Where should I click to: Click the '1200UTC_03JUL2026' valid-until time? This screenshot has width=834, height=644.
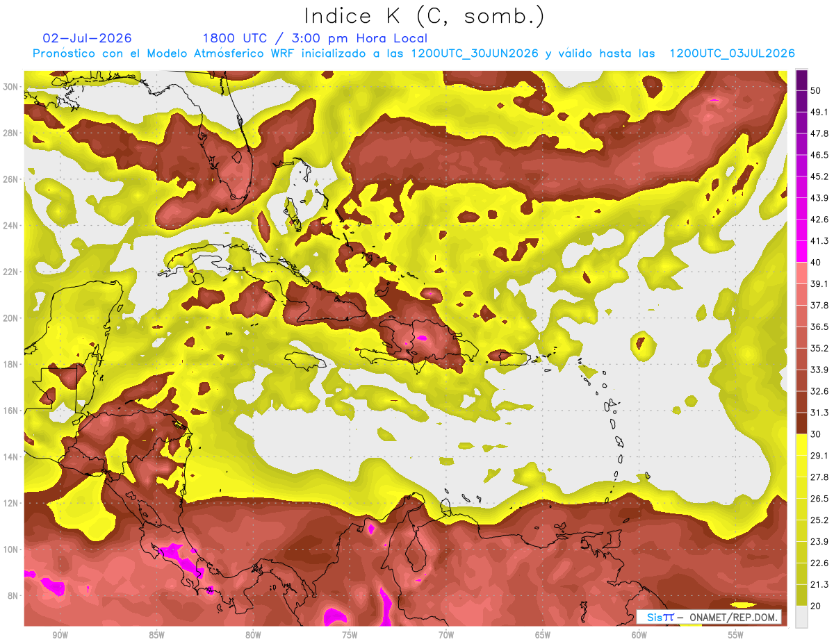(x=732, y=53)
